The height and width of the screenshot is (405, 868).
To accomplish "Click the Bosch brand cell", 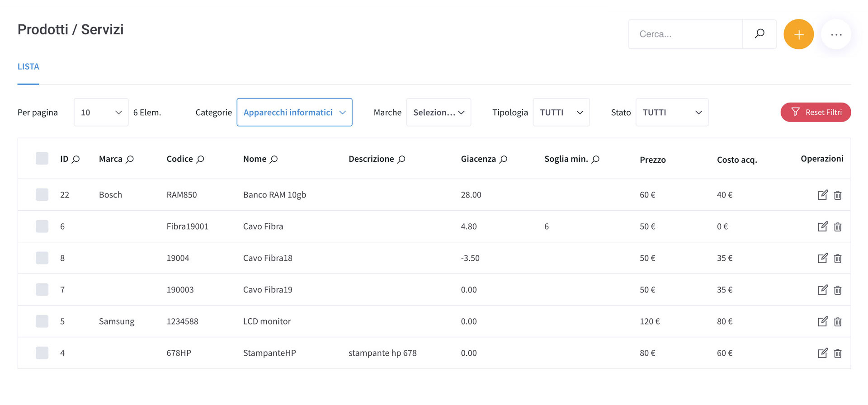I will [x=111, y=195].
